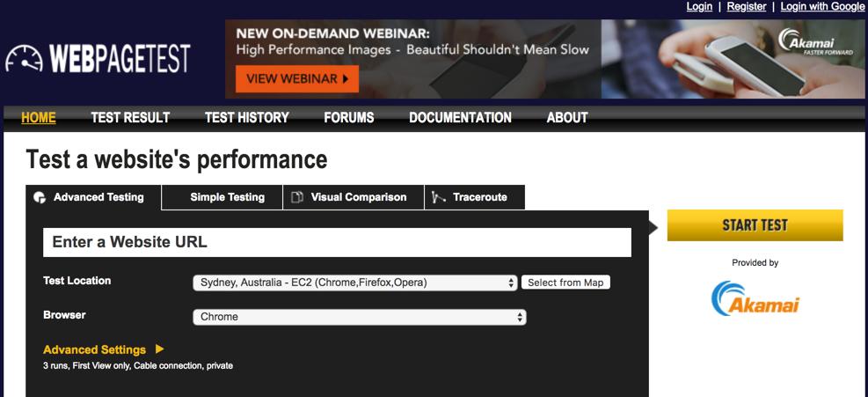Image resolution: width=868 pixels, height=397 pixels.
Task: Click the Browser label
Action: (65, 315)
